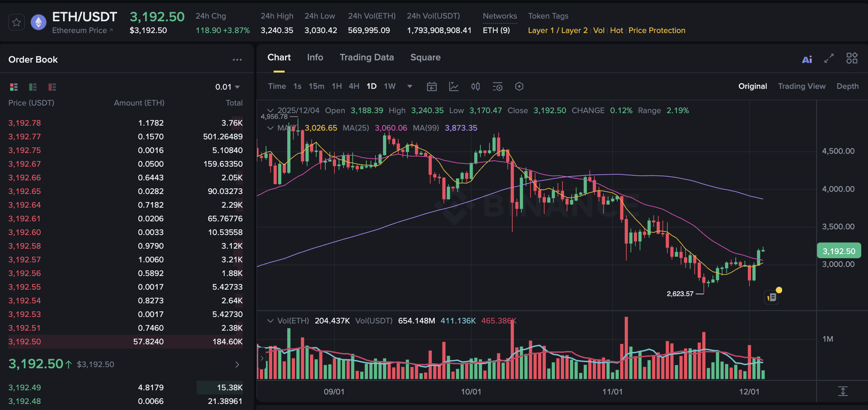Open the multi-chart grid layout icon
Image resolution: width=868 pixels, height=410 pixels.
pyautogui.click(x=852, y=58)
